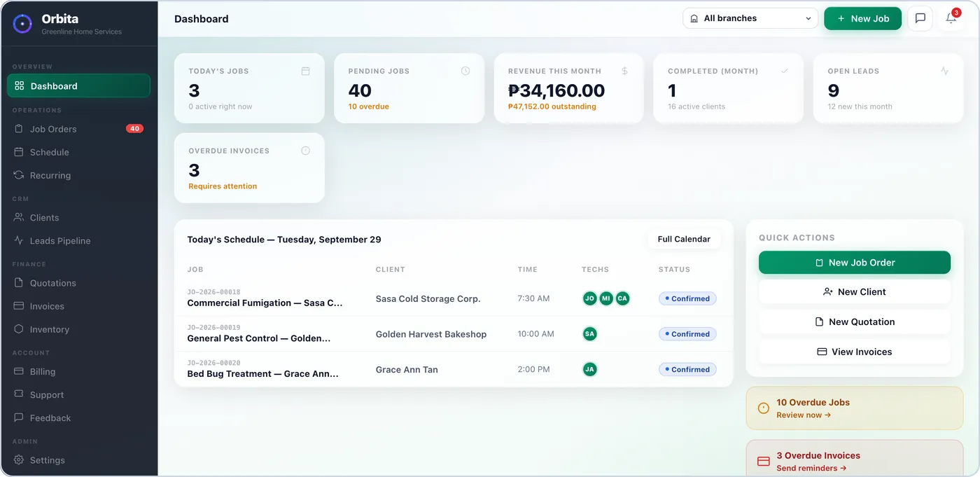Image resolution: width=980 pixels, height=477 pixels.
Task: Click the dollar icon on Revenue card
Action: tap(624, 71)
